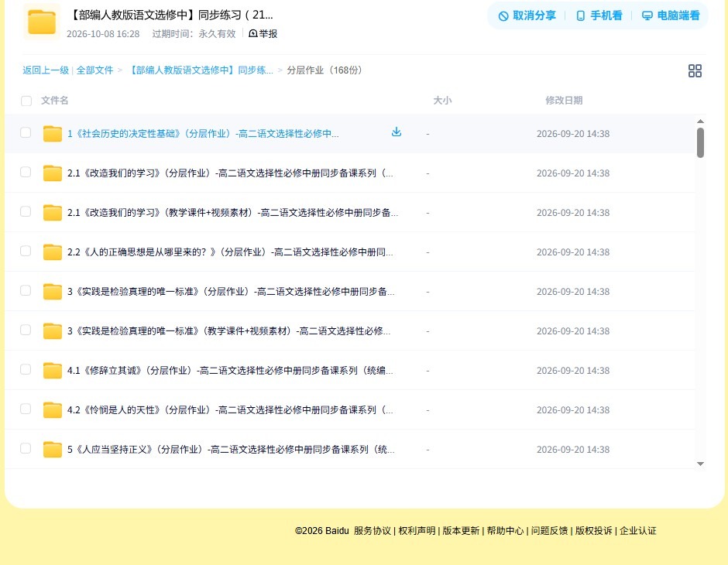Click the 手机看 button
The image size is (728, 565).
coord(599,15)
